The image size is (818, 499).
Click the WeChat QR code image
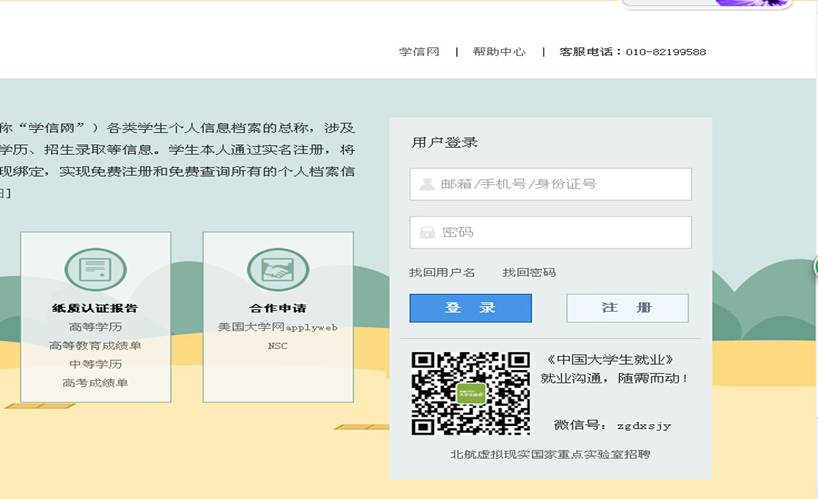click(470, 393)
